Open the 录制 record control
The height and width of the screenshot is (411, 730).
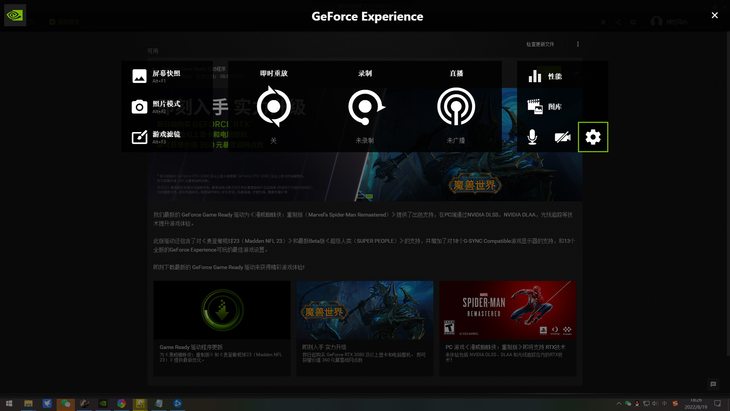tap(365, 106)
